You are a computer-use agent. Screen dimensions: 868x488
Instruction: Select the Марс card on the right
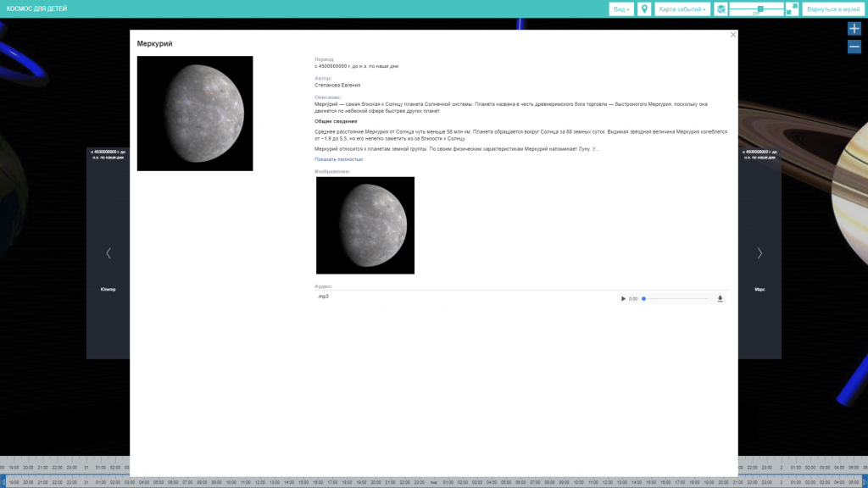[759, 289]
